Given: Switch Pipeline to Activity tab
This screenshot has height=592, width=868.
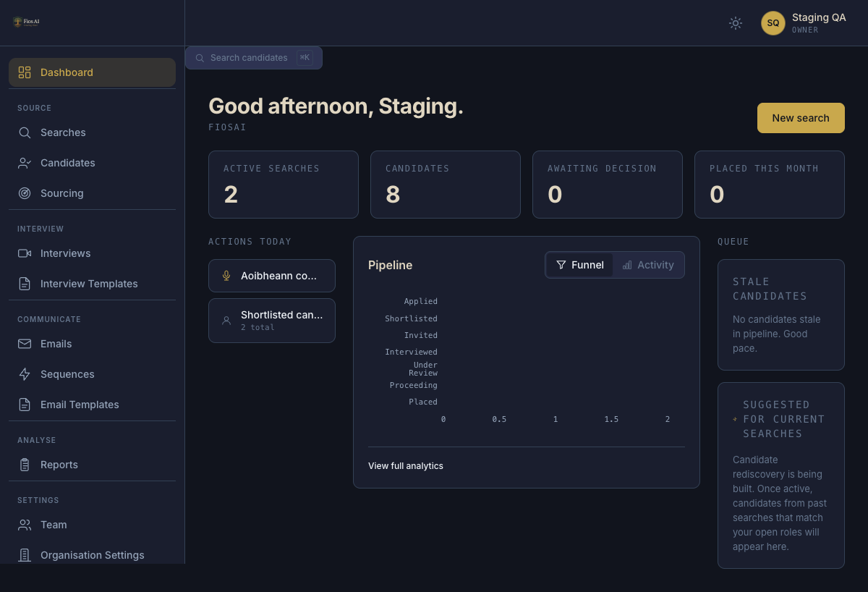Looking at the screenshot, I should tap(648, 265).
